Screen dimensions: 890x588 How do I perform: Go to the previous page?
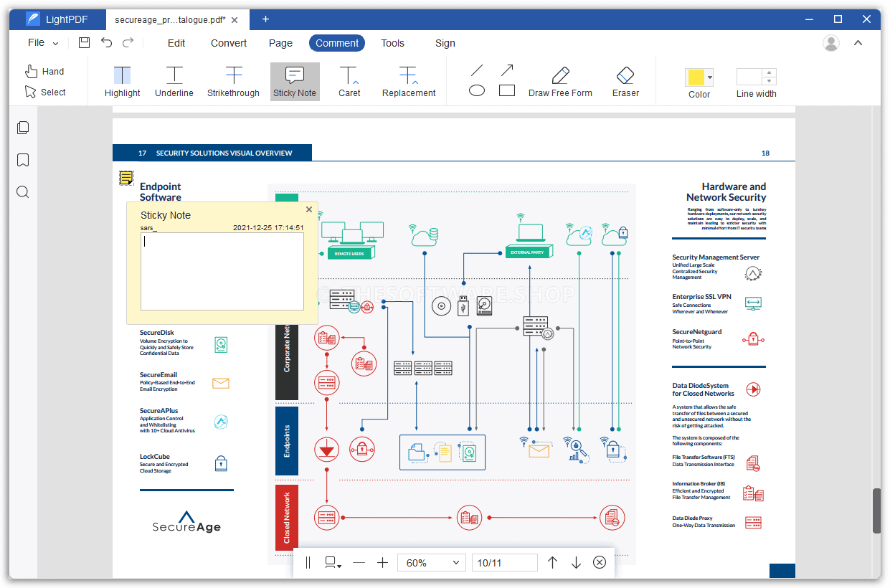coord(552,563)
